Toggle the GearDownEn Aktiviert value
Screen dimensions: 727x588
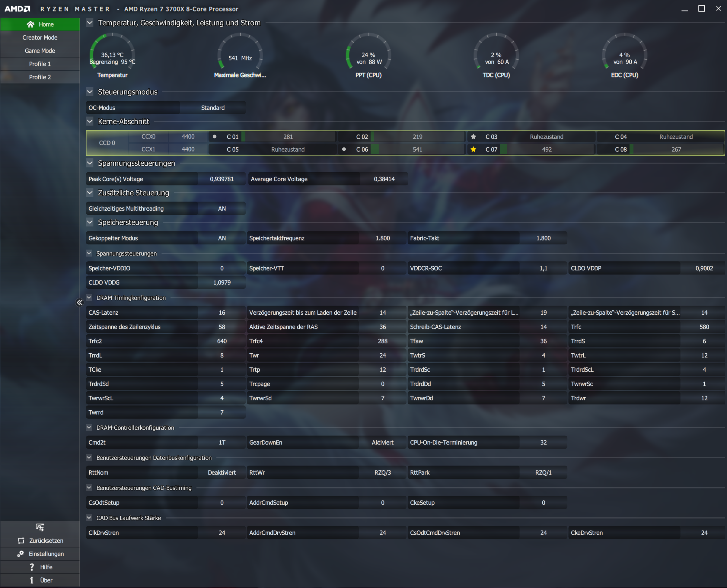pyautogui.click(x=382, y=442)
